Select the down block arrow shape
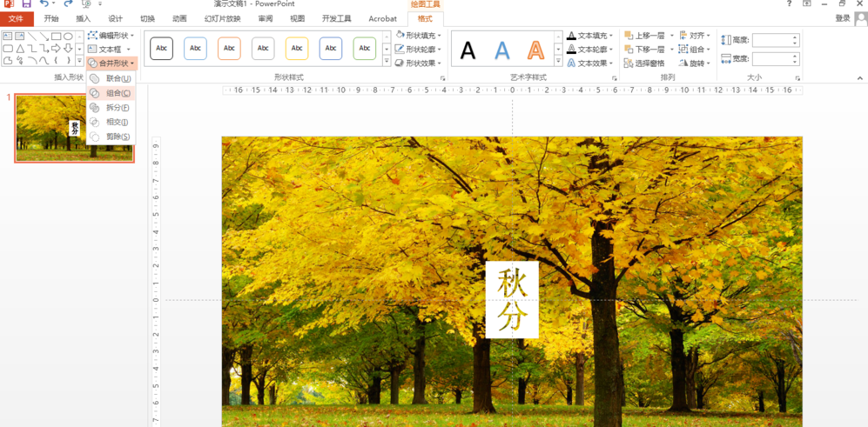868x427 pixels. (x=68, y=49)
